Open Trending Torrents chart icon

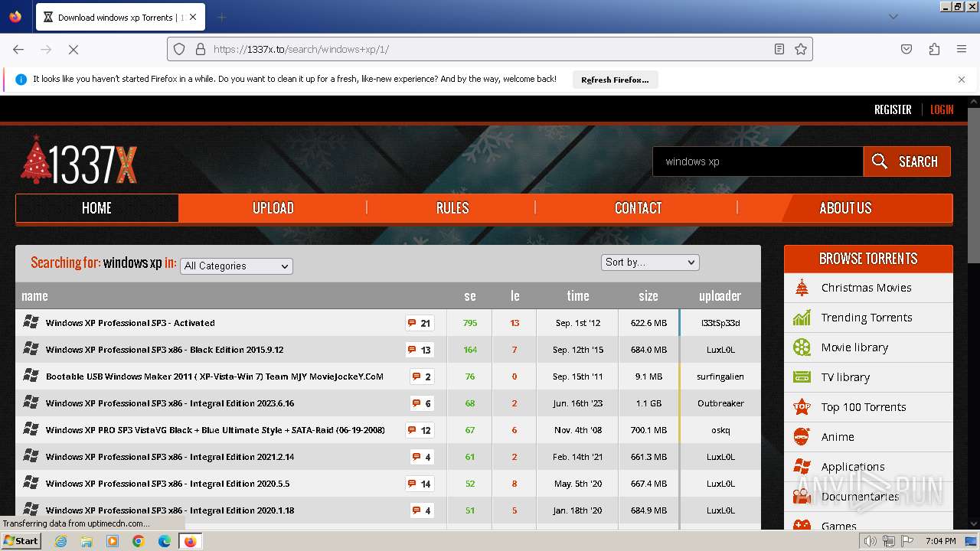click(802, 318)
